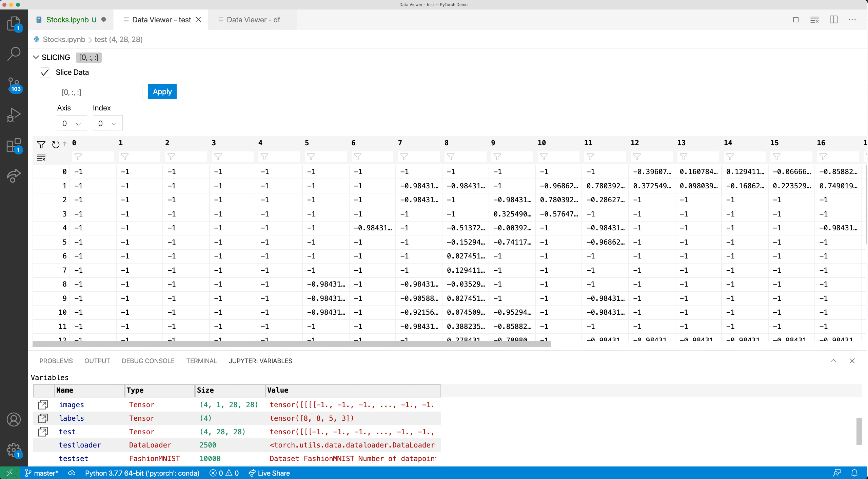The image size is (868, 479).
Task: Open the Axis dropdown
Action: tap(72, 123)
